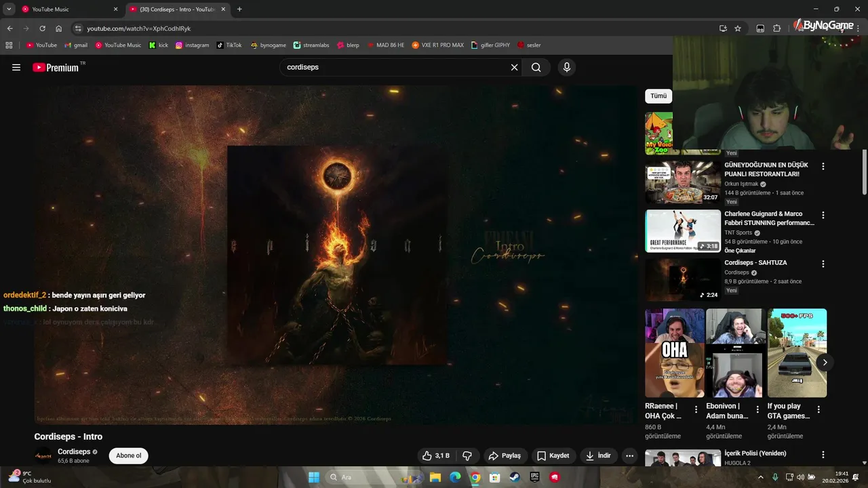Run search with the magnifier button

(536, 67)
